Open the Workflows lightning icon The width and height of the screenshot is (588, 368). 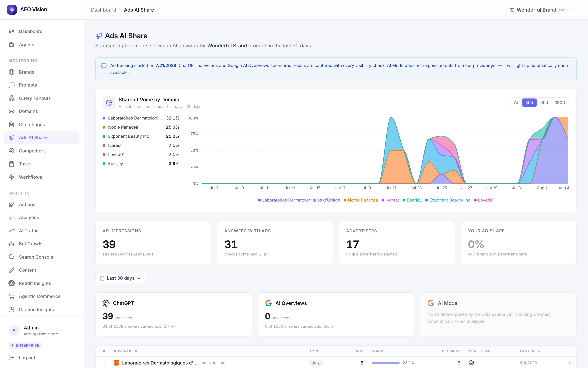click(11, 177)
